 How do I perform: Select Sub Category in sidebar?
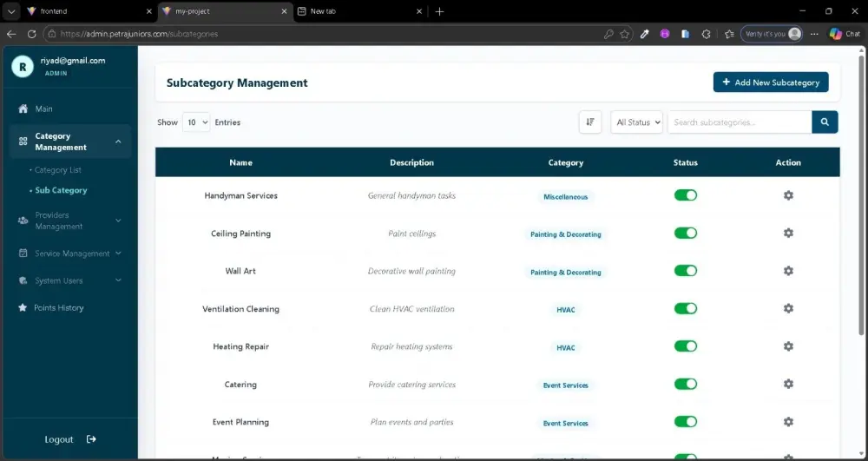[x=61, y=190]
